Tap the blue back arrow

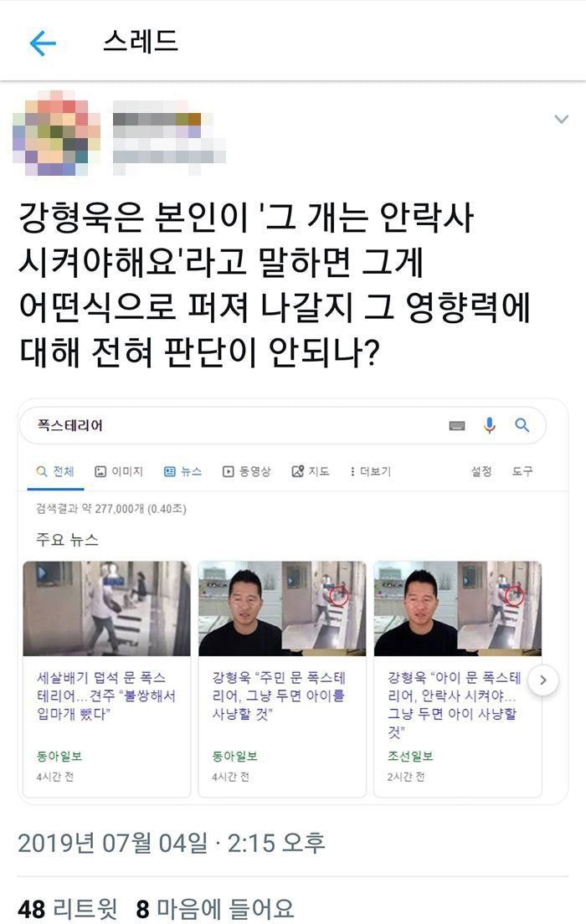coord(43,43)
